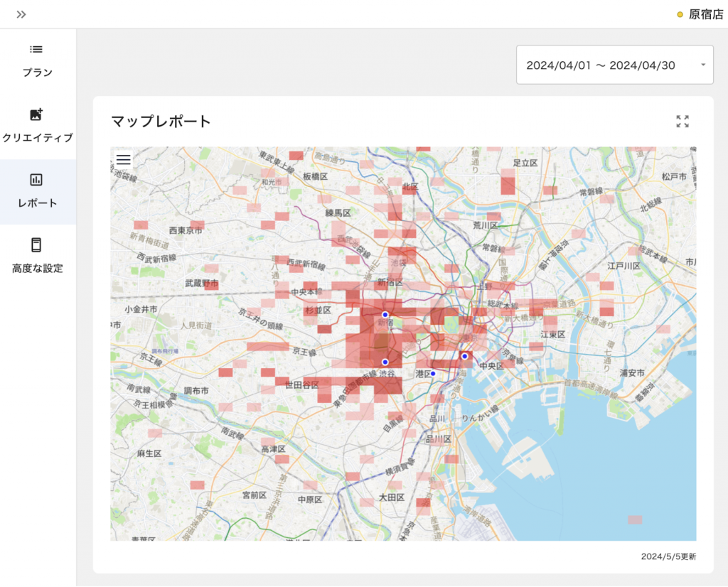
Task: Click the 高津区 label on map
Action: (273, 449)
